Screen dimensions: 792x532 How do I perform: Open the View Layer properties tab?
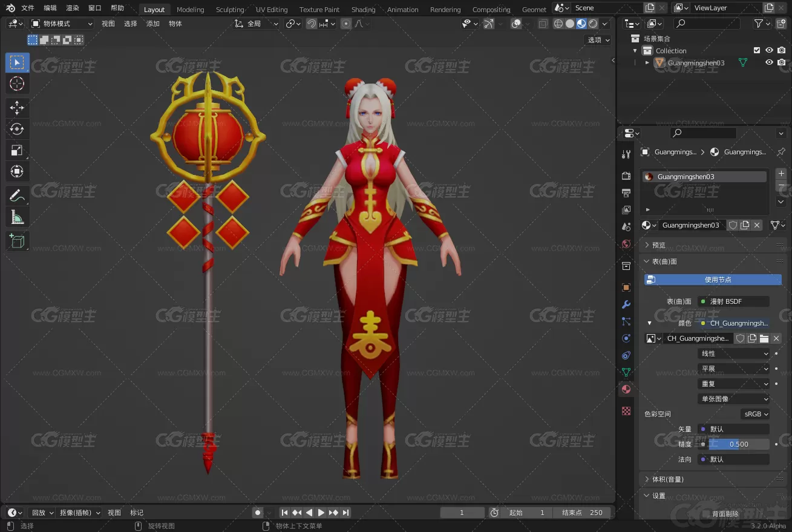click(626, 210)
